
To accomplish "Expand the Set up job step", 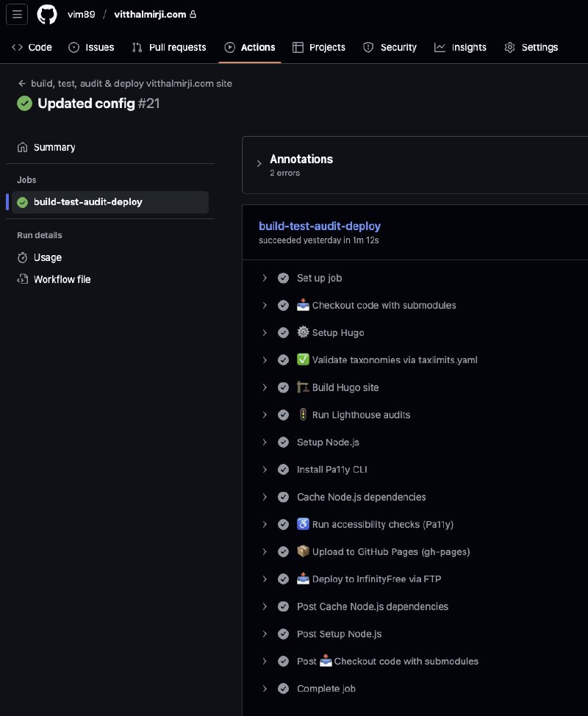I will pyautogui.click(x=265, y=278).
